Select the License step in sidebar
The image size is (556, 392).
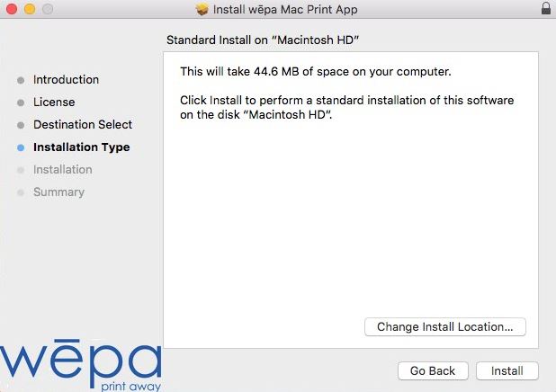click(x=54, y=102)
